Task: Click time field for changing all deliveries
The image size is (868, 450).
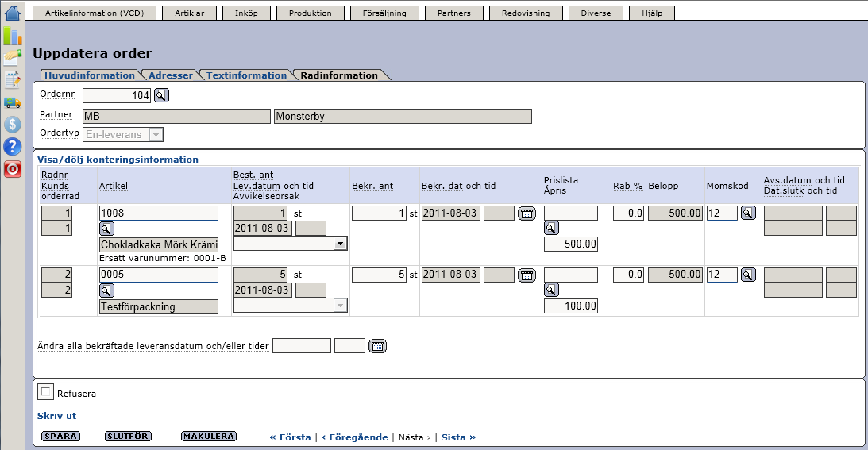Action: (350, 346)
